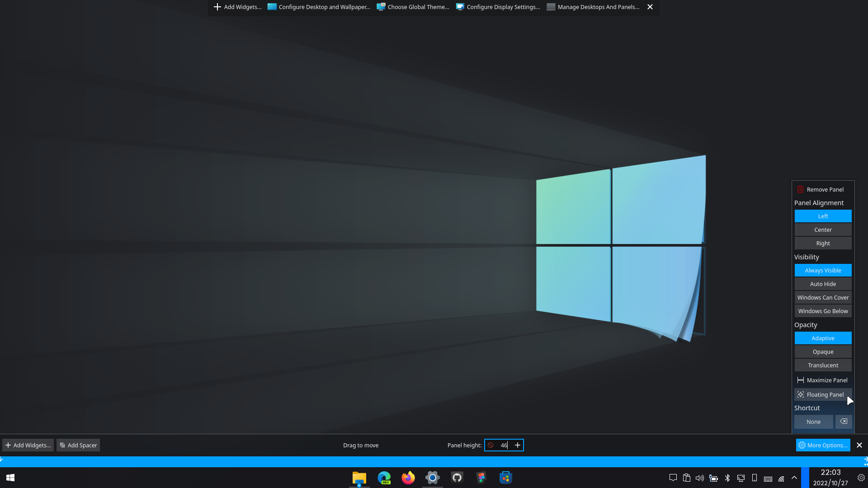Image resolution: width=868 pixels, height=488 pixels.
Task: Set panel alignment to Center
Action: (823, 230)
